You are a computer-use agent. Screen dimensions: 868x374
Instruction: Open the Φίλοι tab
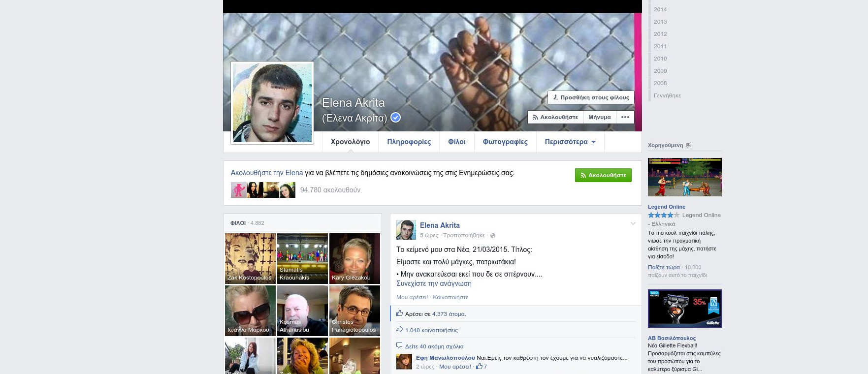(457, 142)
